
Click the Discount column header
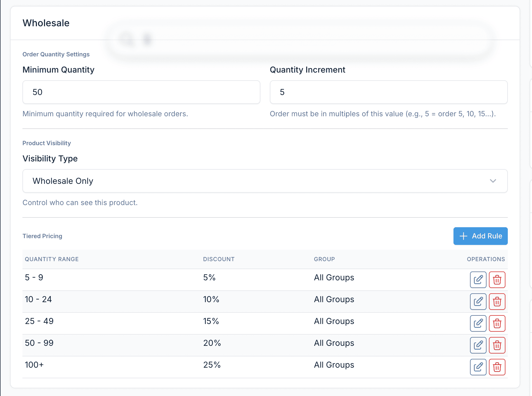tap(219, 259)
